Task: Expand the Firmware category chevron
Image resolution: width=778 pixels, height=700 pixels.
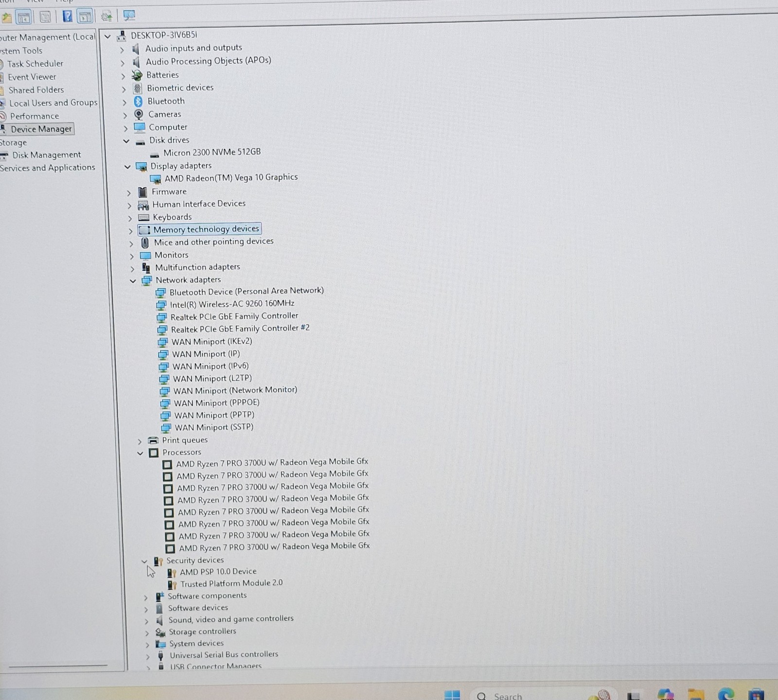Action: pyautogui.click(x=129, y=193)
